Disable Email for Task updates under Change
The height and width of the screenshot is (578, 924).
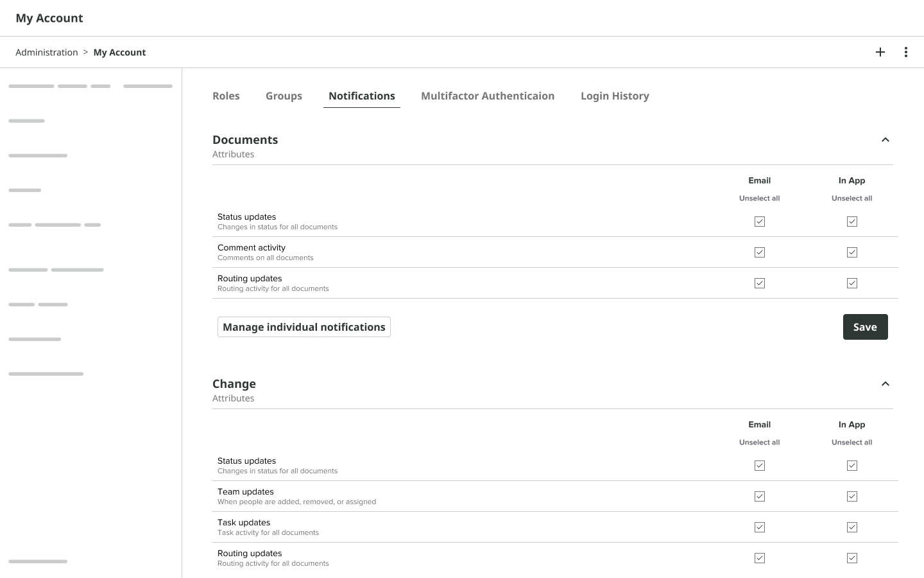tap(760, 527)
